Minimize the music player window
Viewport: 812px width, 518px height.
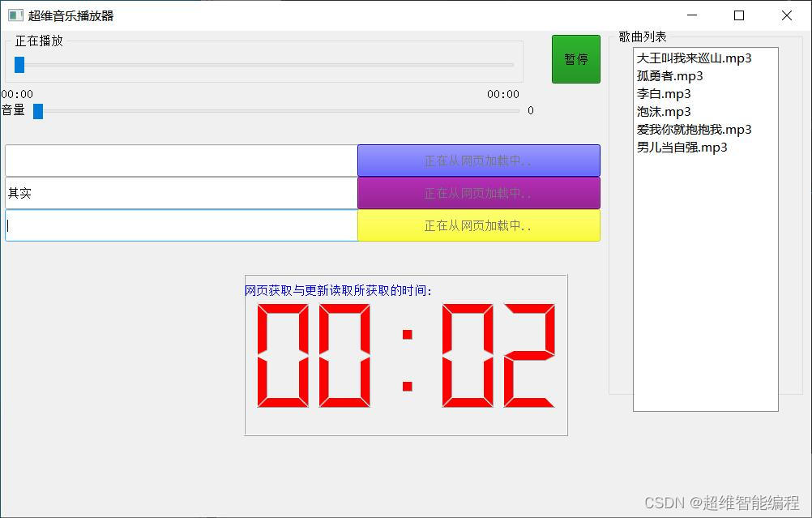[x=692, y=15]
